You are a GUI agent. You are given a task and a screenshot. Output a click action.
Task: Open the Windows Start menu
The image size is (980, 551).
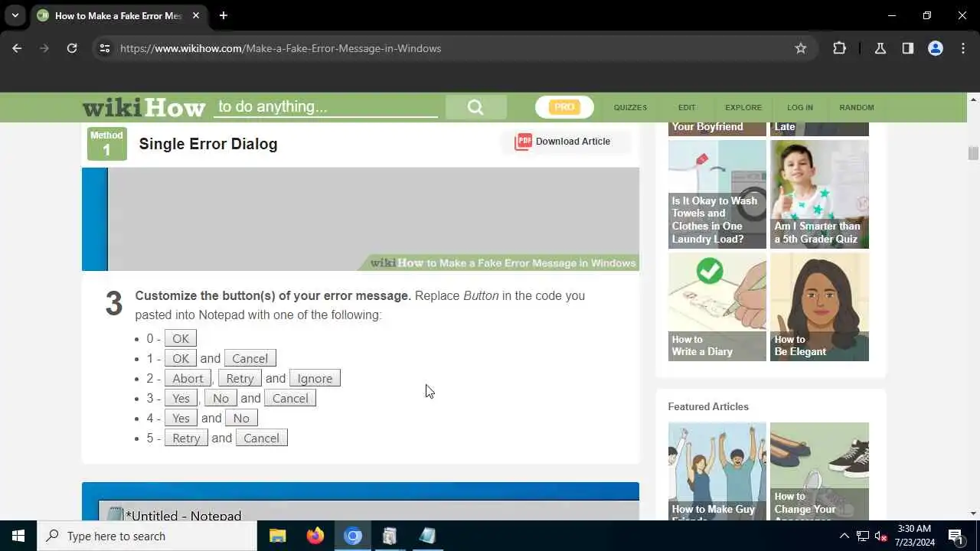click(18, 536)
